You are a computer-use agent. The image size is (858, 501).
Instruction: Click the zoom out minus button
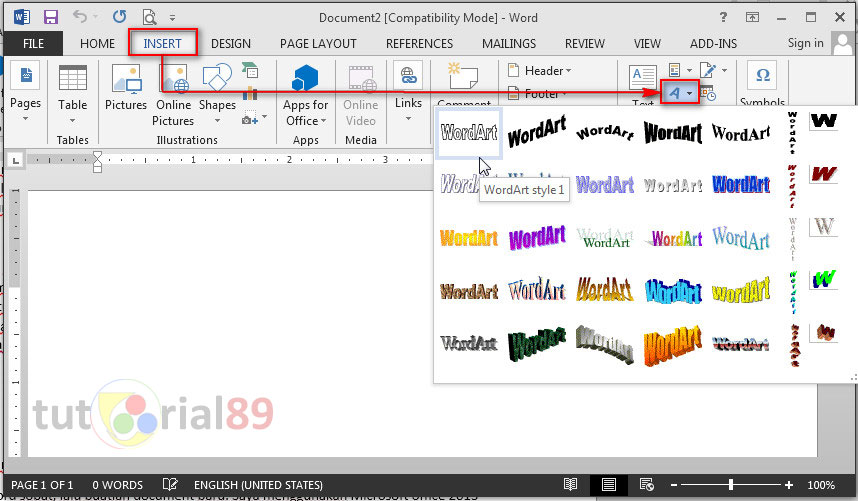click(674, 485)
